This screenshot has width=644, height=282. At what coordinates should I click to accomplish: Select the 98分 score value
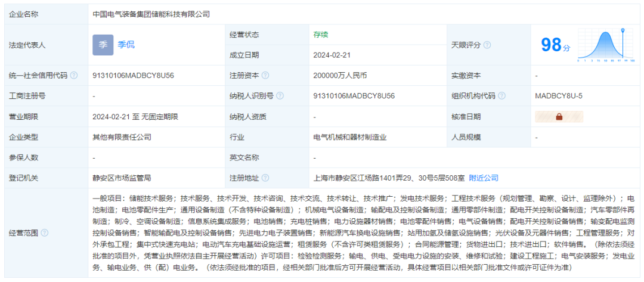pos(555,45)
